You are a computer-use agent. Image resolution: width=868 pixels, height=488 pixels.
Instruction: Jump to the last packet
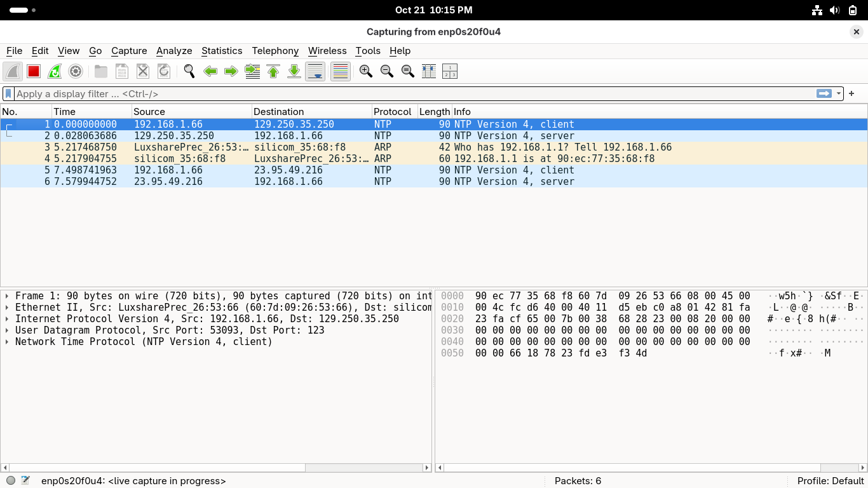[x=294, y=72]
